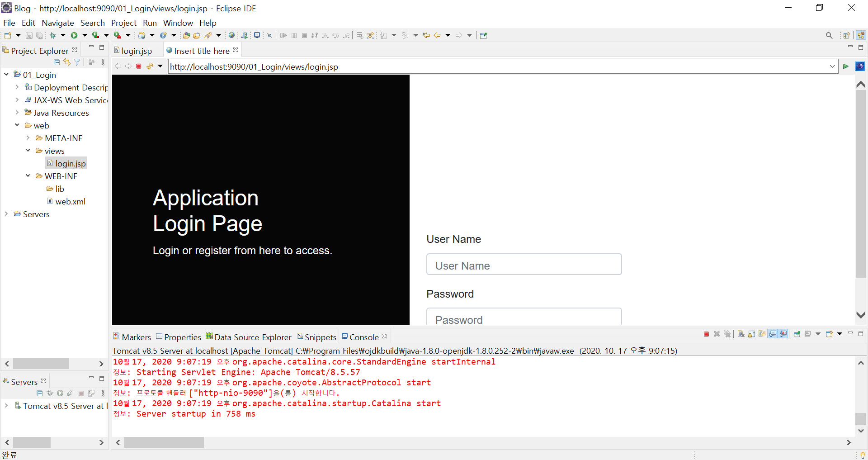Collapse the views folder
This screenshot has height=460, width=868.
[28, 151]
